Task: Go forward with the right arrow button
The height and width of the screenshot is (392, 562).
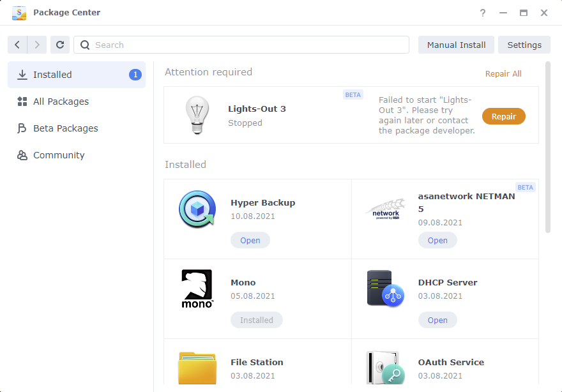Action: coord(37,45)
